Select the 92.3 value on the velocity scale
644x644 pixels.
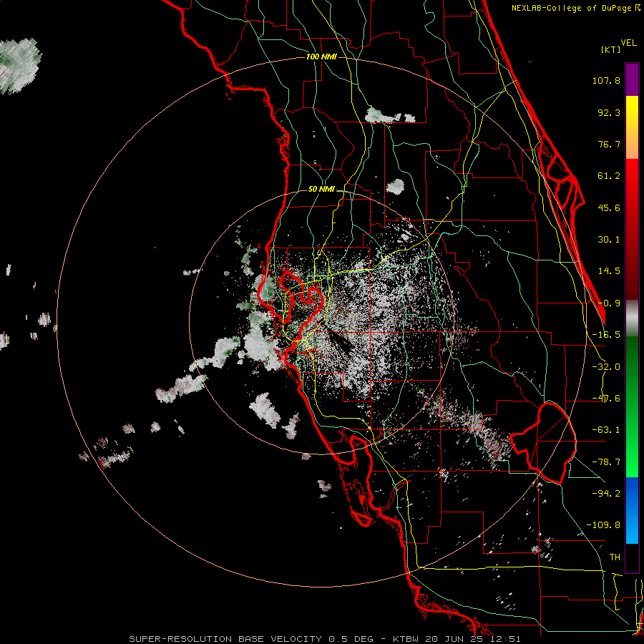[x=609, y=112]
